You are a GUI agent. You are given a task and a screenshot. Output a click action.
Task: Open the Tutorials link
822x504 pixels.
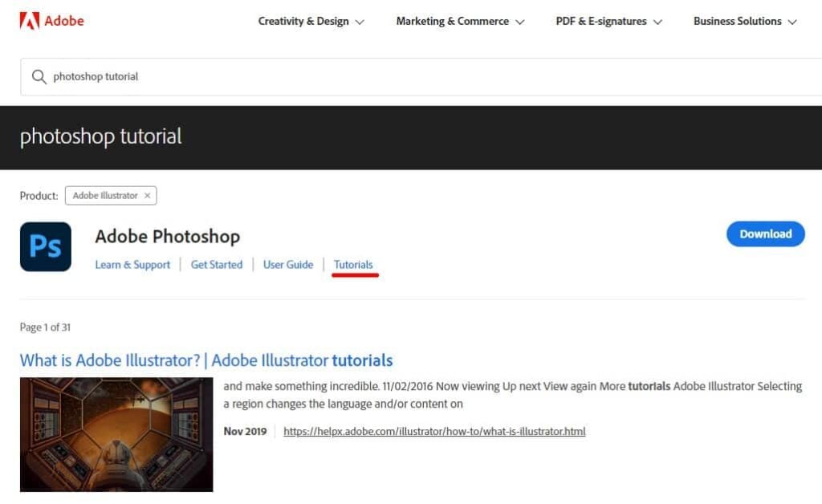(x=353, y=265)
